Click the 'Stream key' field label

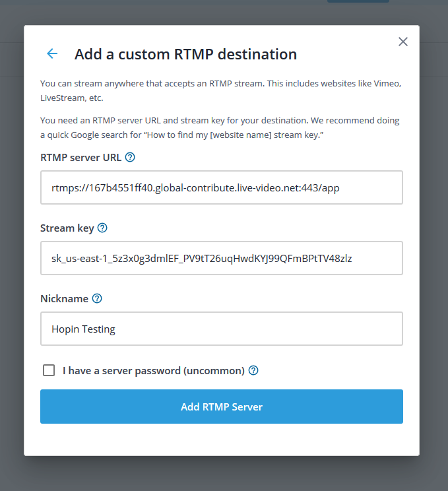(67, 228)
